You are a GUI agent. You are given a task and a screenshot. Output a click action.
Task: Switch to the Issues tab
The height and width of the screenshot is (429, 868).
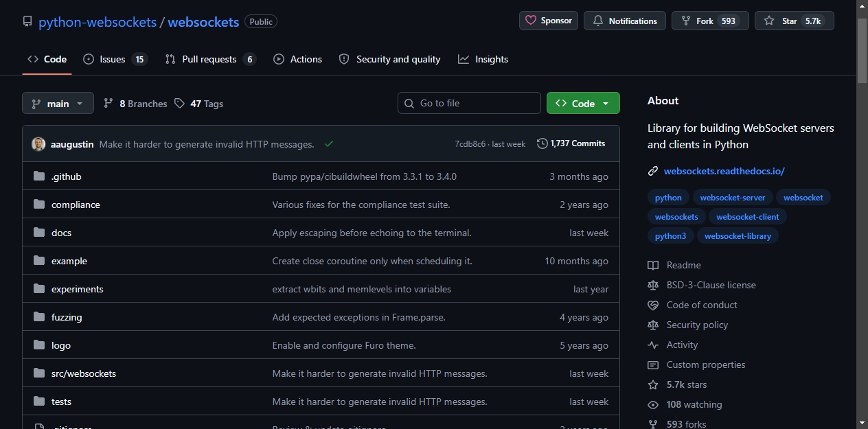[115, 59]
